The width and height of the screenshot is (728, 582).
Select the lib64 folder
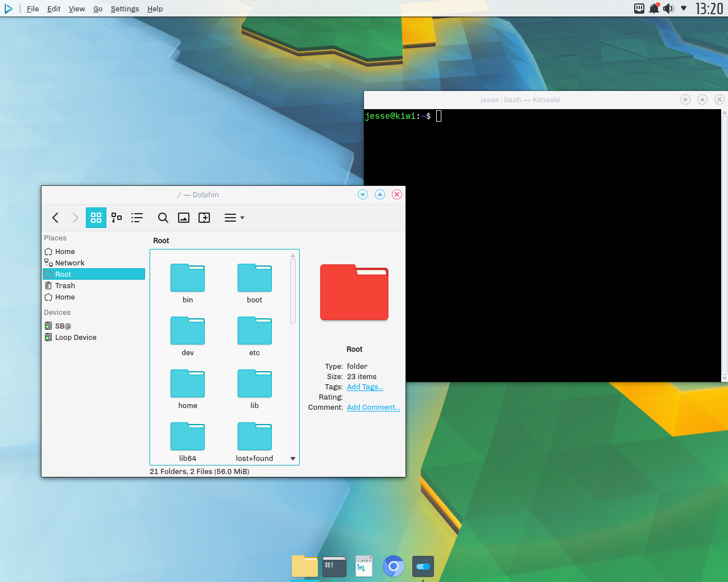188,436
